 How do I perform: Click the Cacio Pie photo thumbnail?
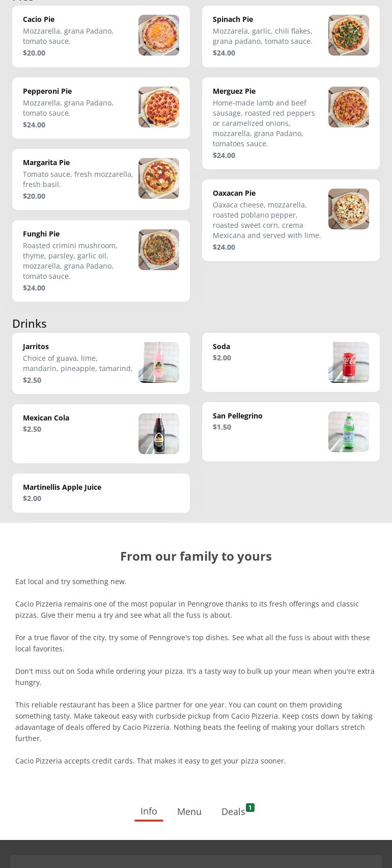coord(158,35)
